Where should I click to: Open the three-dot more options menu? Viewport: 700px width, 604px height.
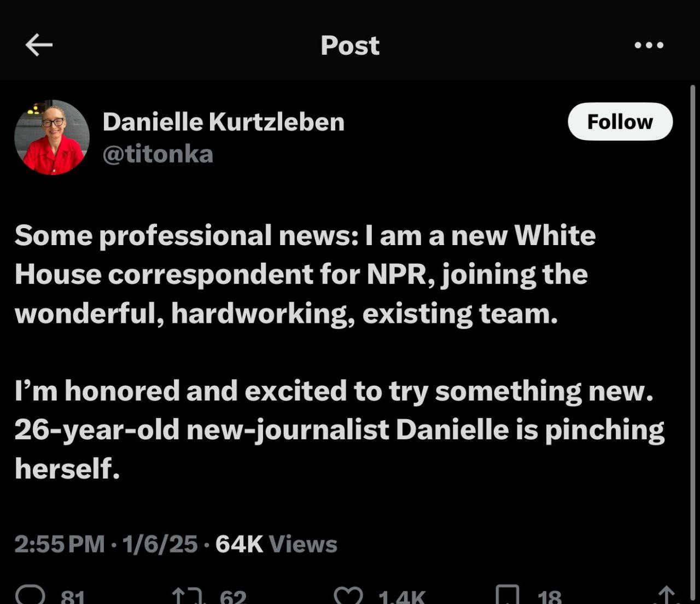coord(649,45)
